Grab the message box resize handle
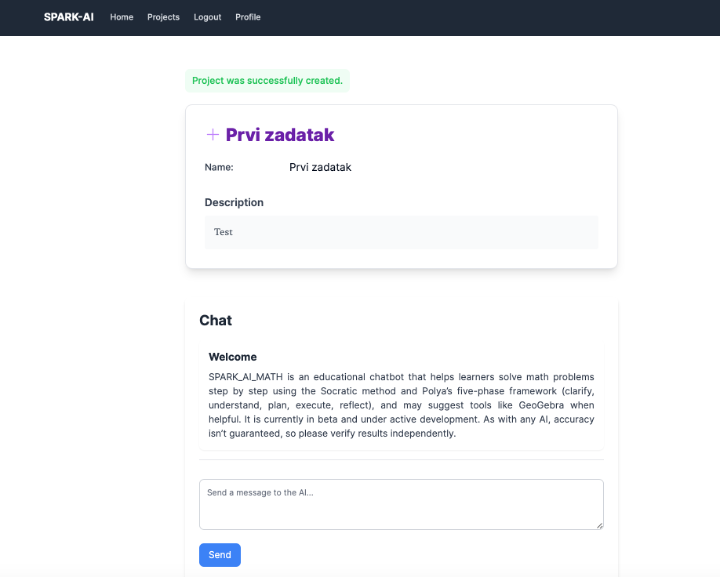Viewport: 720px width, 578px height. [599, 524]
